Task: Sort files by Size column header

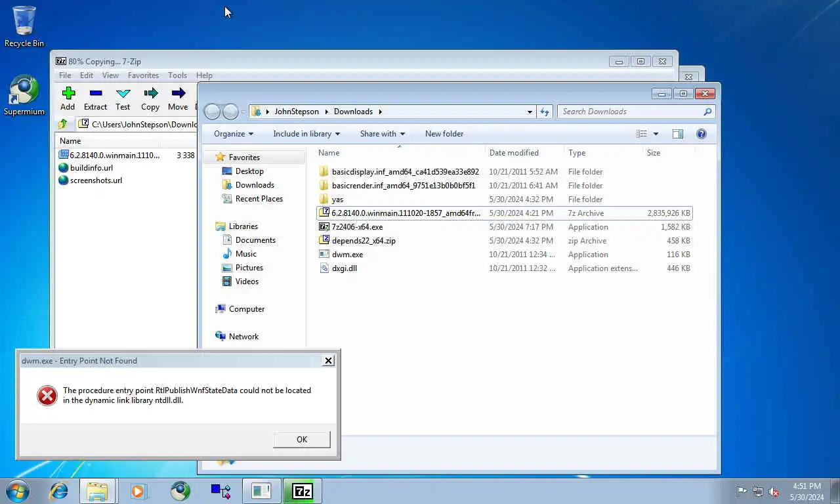Action: [654, 153]
